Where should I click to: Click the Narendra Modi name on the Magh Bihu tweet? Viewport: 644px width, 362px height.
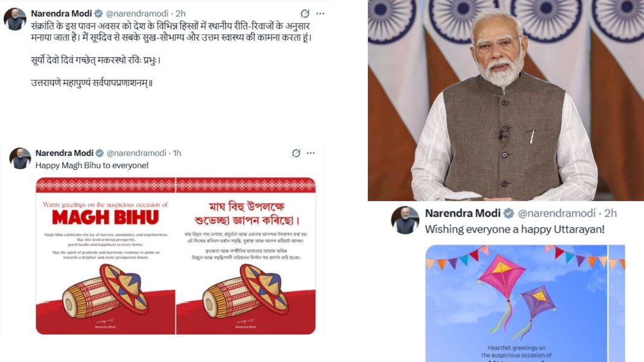point(65,153)
